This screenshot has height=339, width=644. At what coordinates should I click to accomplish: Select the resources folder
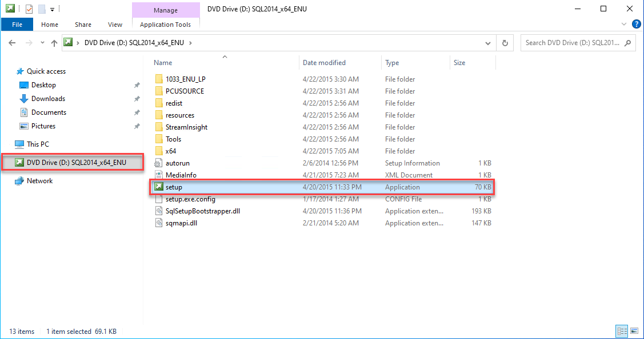click(x=180, y=115)
